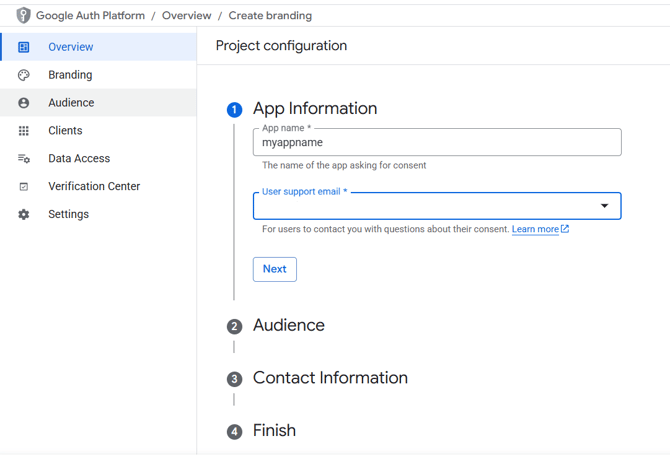The width and height of the screenshot is (670, 462).
Task: Expand the Audience step 2 section
Action: (288, 325)
